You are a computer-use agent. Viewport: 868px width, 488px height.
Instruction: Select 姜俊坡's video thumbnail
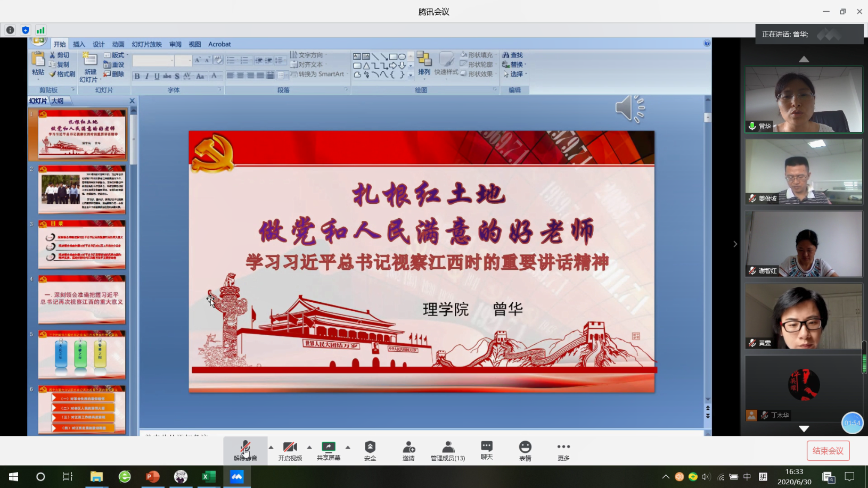(804, 172)
